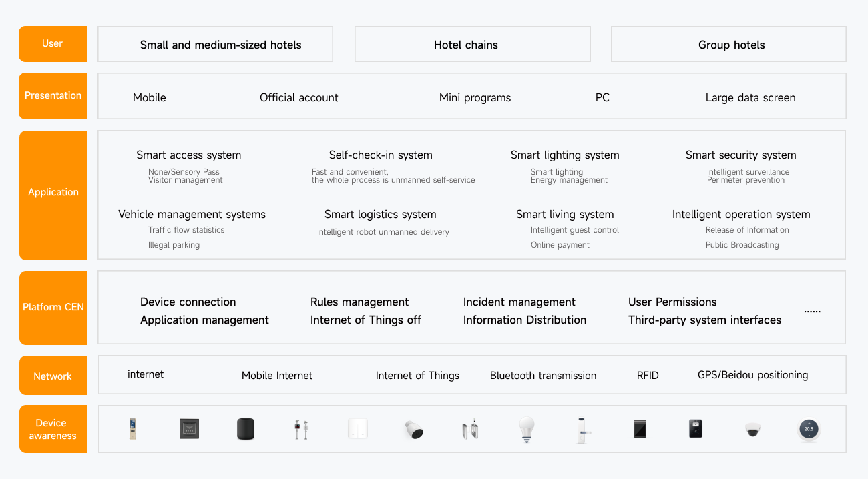Viewport: 868px width, 479px height.
Task: Click the round thermostat showing 20.5
Action: point(809,429)
